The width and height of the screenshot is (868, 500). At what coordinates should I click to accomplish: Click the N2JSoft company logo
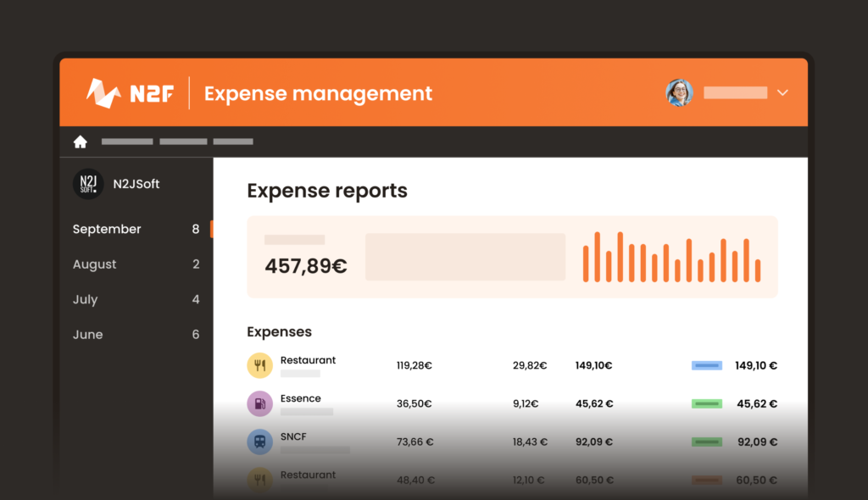point(87,184)
